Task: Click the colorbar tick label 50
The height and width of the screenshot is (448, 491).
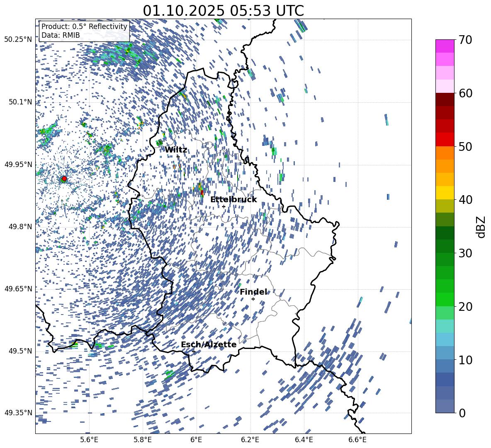Action: [x=465, y=147]
